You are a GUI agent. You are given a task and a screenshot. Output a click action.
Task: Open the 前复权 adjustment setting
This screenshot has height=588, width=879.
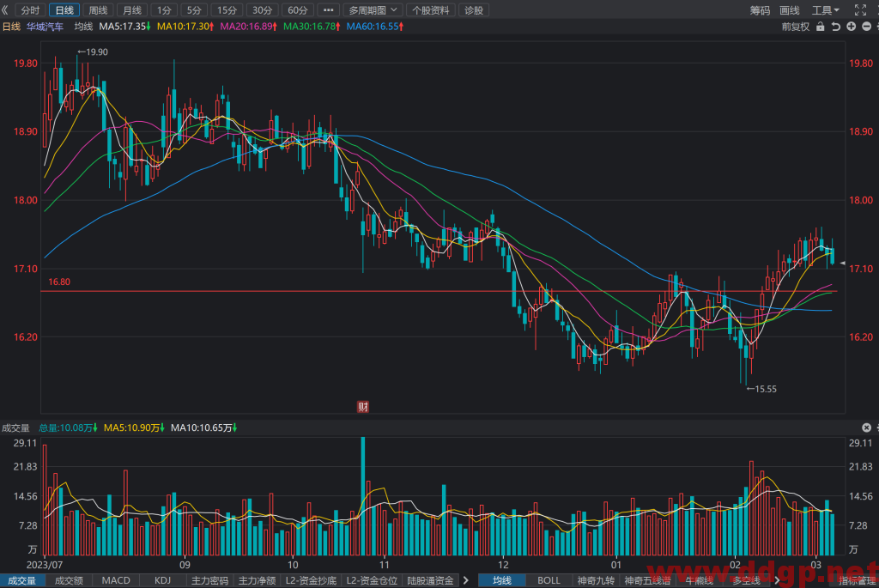tap(796, 27)
